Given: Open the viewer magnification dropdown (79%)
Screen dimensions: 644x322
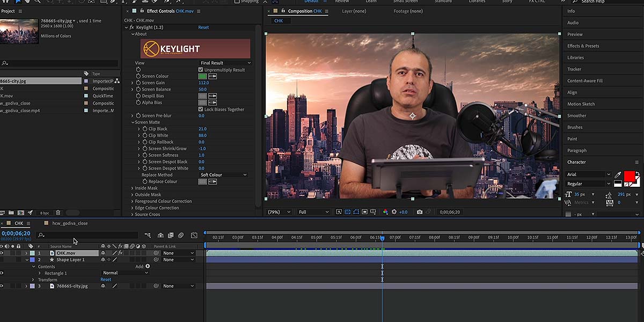Looking at the screenshot, I should pos(279,212).
